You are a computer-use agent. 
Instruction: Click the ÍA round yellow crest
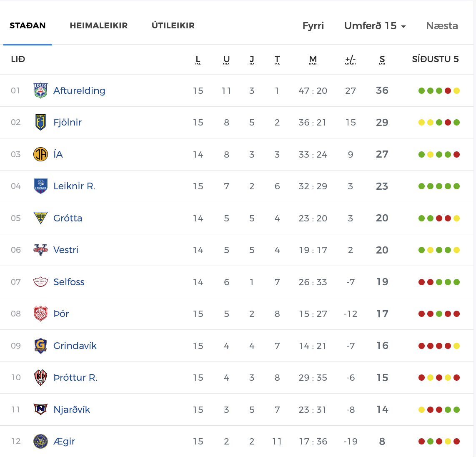coord(40,154)
